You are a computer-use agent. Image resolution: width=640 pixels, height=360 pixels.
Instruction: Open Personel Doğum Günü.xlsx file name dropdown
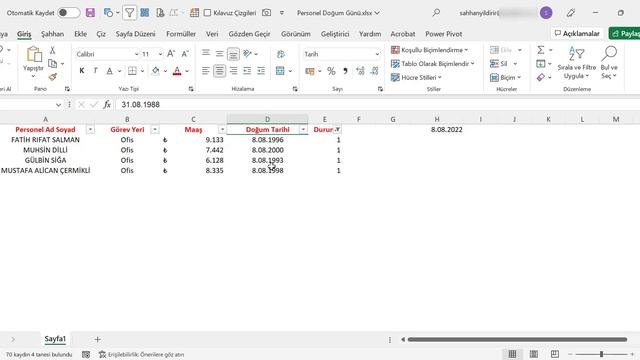pyautogui.click(x=338, y=13)
